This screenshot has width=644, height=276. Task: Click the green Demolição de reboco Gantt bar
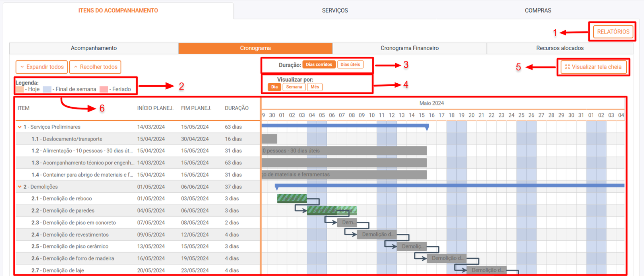pos(292,198)
